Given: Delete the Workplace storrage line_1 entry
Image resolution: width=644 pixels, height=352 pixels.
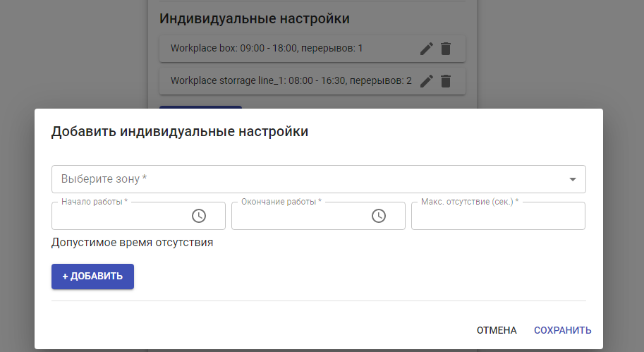Looking at the screenshot, I should [445, 81].
